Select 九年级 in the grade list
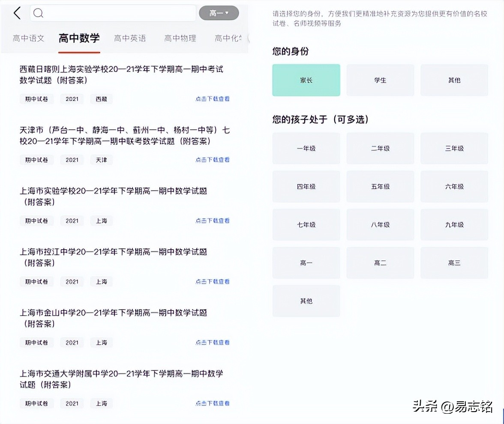The width and height of the screenshot is (504, 424). 454,224
